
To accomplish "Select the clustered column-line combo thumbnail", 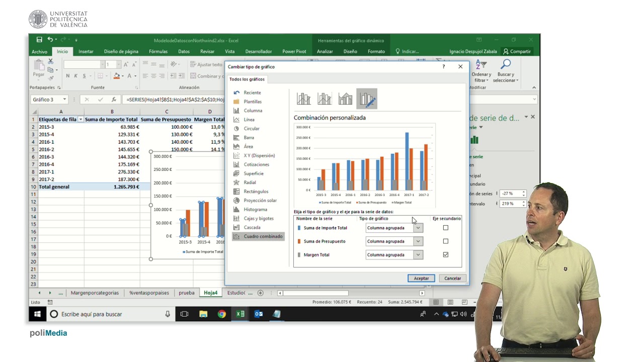I will tap(303, 99).
